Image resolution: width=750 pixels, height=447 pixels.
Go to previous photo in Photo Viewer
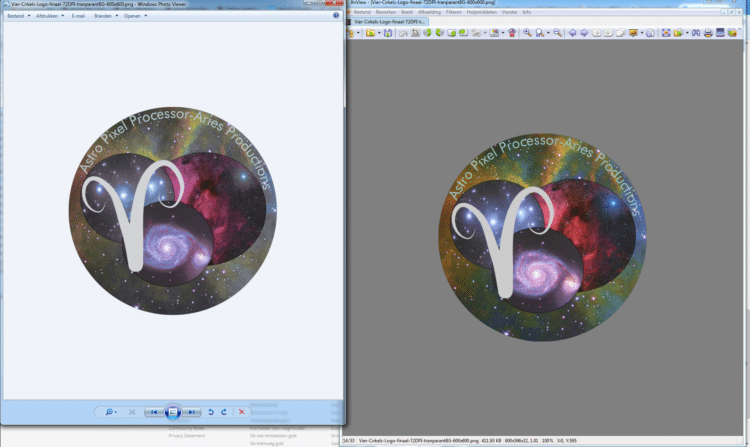pos(154,412)
